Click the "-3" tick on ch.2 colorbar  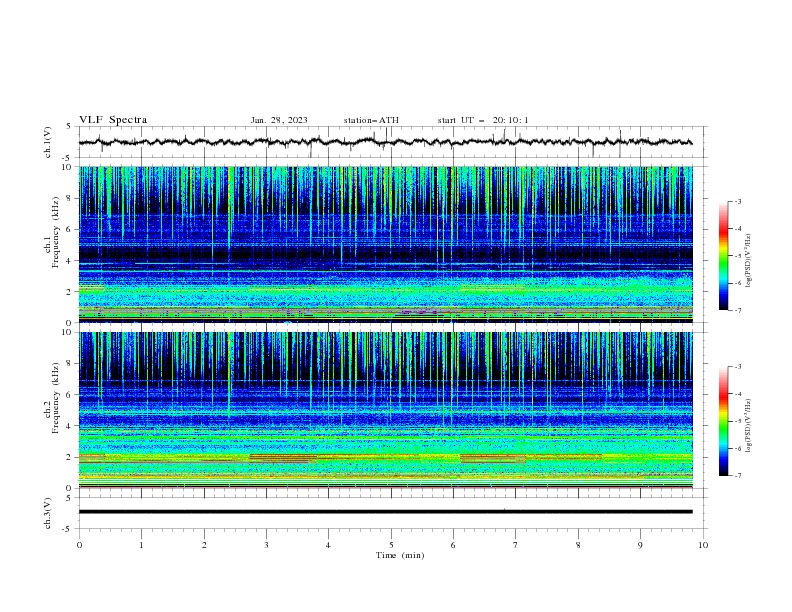coord(738,367)
